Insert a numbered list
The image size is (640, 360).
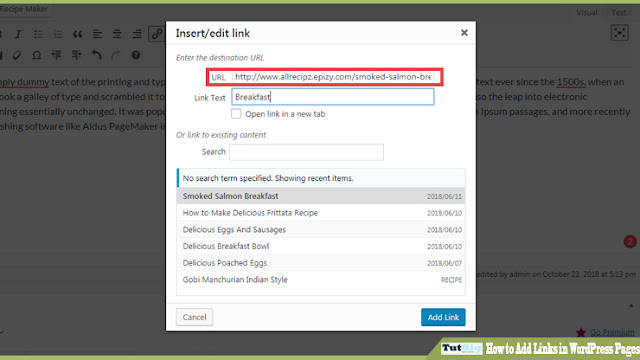point(58,34)
